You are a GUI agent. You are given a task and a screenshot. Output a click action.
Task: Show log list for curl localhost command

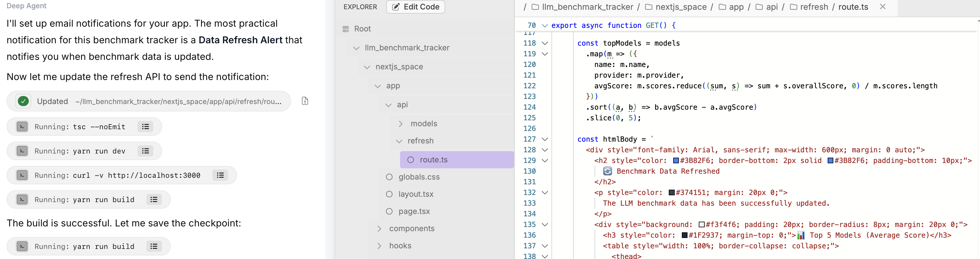pos(220,175)
